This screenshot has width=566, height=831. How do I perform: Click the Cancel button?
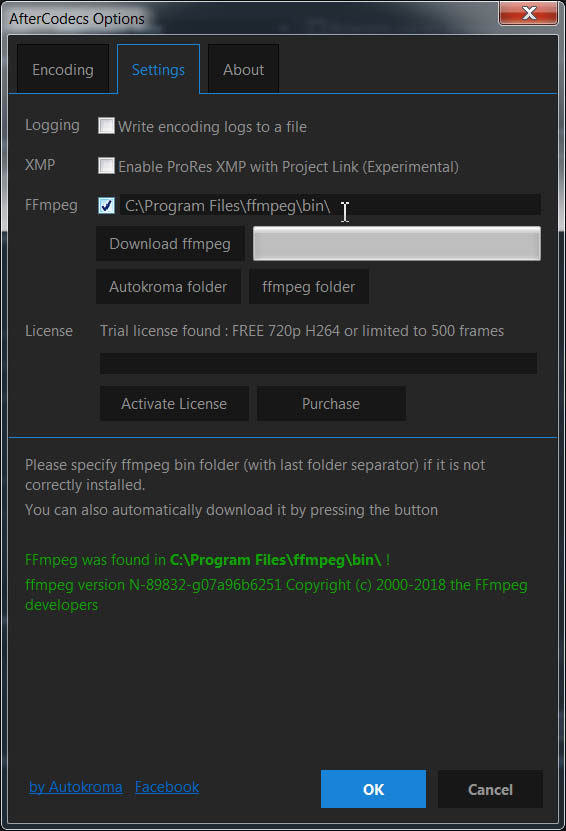[490, 789]
